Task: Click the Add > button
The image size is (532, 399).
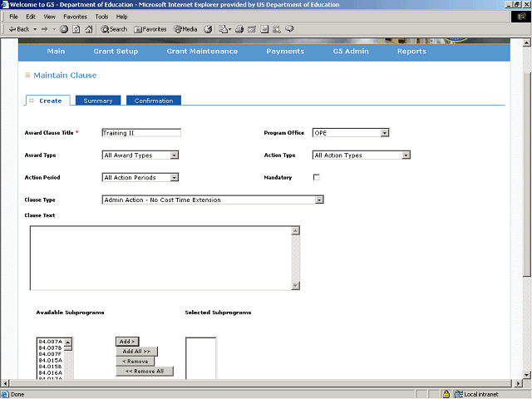Action: [x=127, y=342]
